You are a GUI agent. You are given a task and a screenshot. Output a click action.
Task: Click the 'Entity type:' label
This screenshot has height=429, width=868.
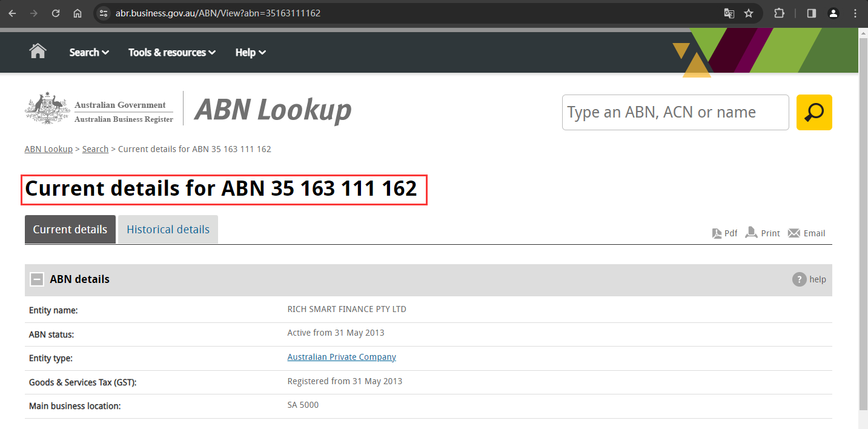click(51, 358)
